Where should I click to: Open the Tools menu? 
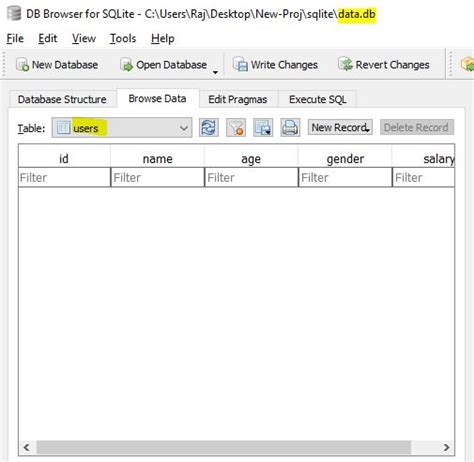(123, 39)
